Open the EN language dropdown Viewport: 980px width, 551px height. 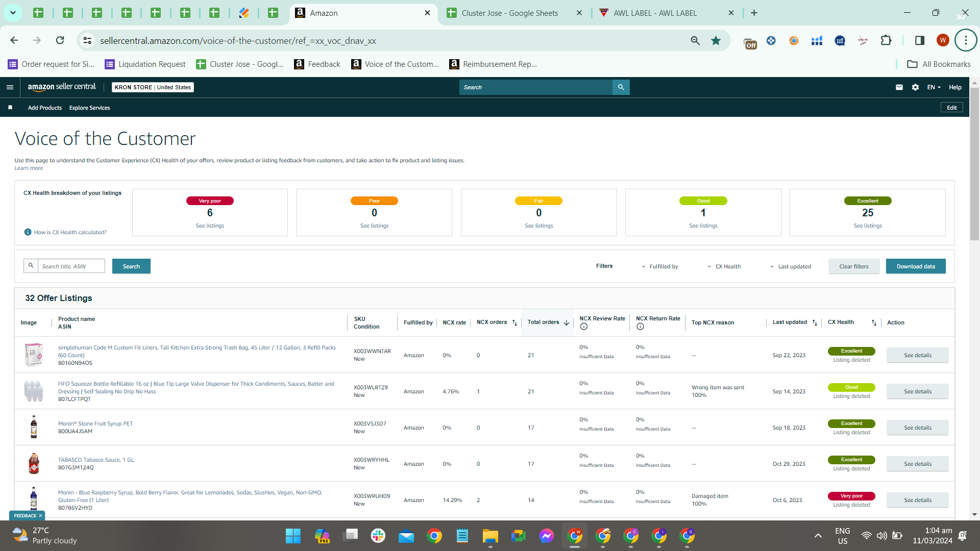point(934,87)
